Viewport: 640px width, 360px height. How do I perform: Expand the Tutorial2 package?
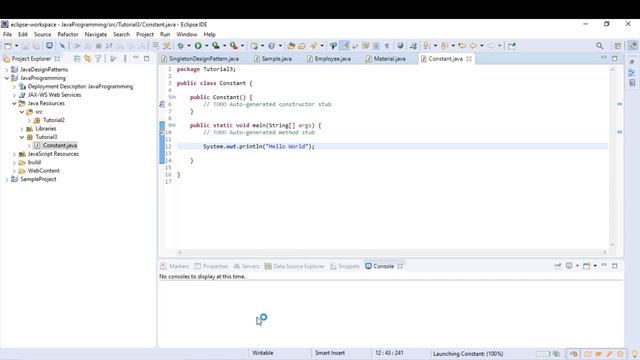(x=29, y=120)
